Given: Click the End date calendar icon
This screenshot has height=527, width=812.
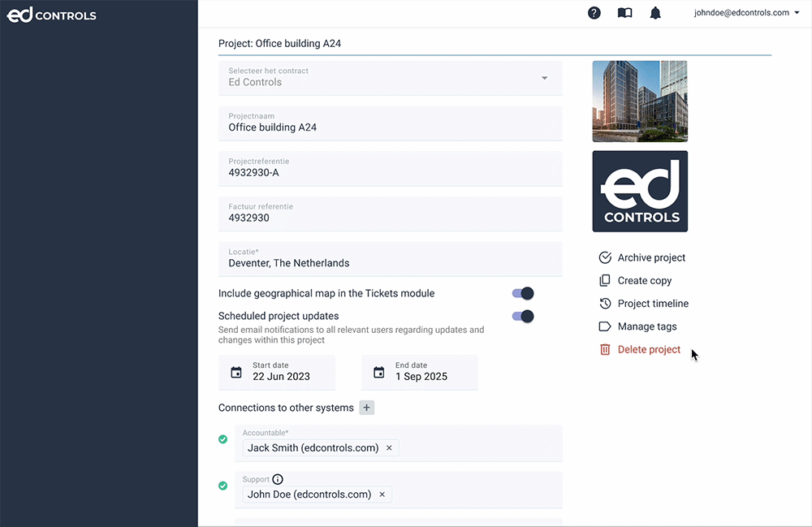Looking at the screenshot, I should [379, 372].
